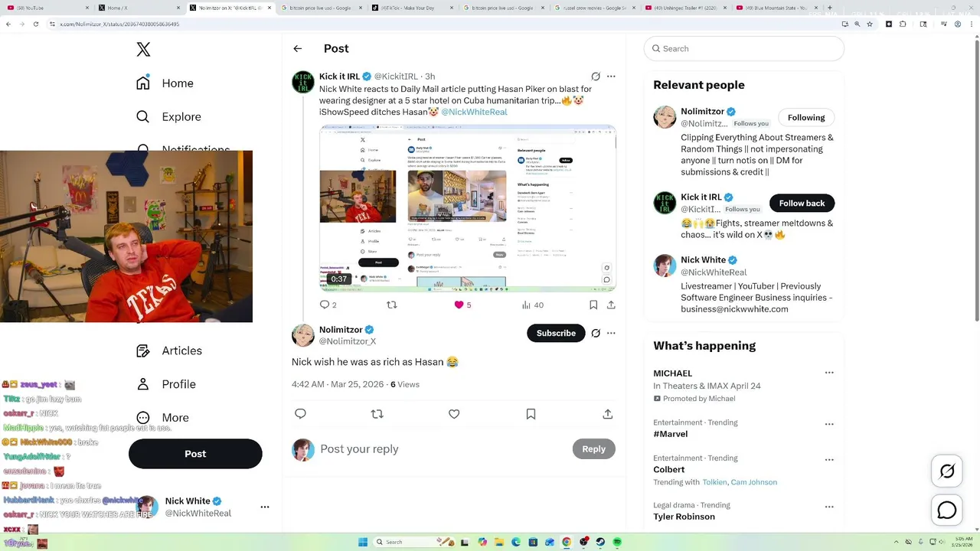
Task: View analytics showing 40 views
Action: tap(532, 305)
